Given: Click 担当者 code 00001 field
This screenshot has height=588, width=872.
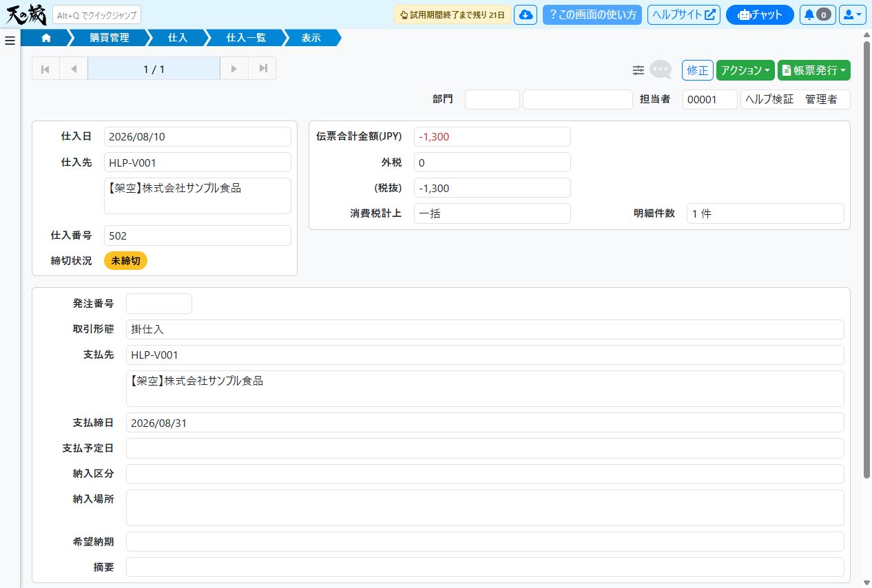Looking at the screenshot, I should click(710, 99).
